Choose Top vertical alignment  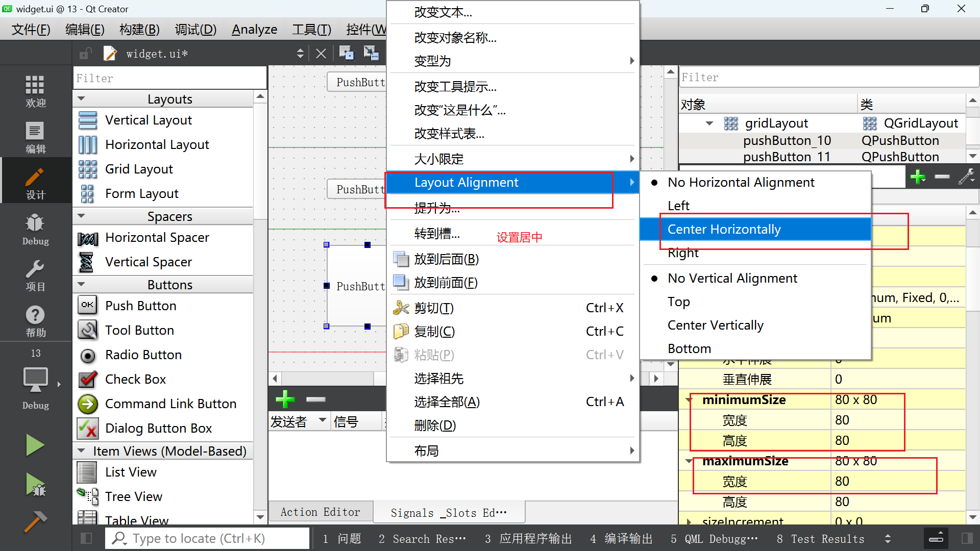click(755, 302)
